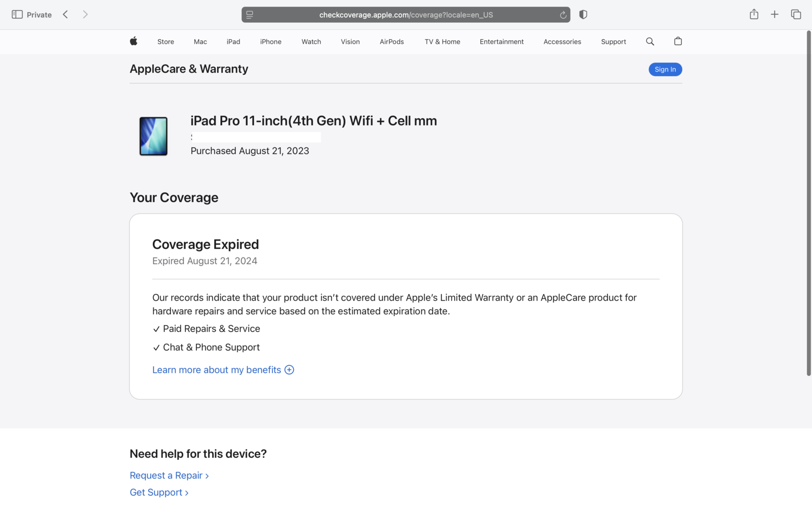812x508 pixels.
Task: Show the tab overview icon
Action: click(796, 15)
